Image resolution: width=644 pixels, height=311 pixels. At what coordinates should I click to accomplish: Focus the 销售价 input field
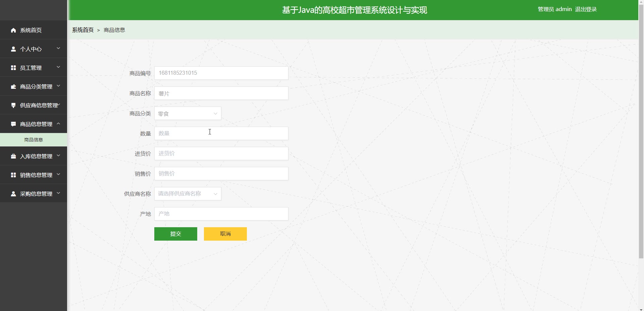tap(221, 174)
